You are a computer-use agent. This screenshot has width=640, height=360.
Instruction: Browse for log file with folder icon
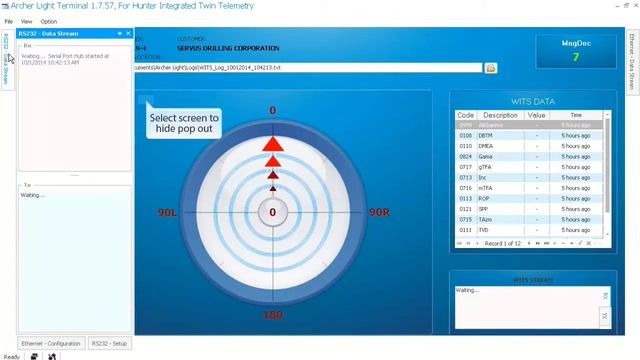[x=491, y=68]
